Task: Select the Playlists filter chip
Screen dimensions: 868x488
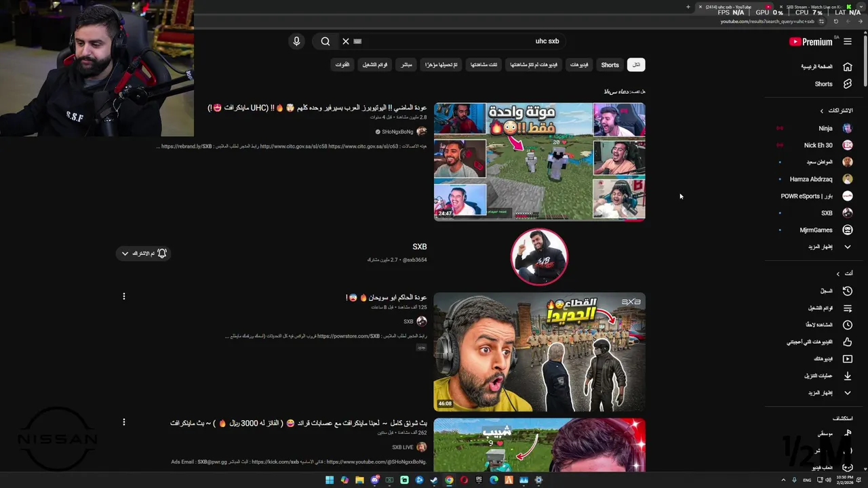Action: click(x=375, y=65)
